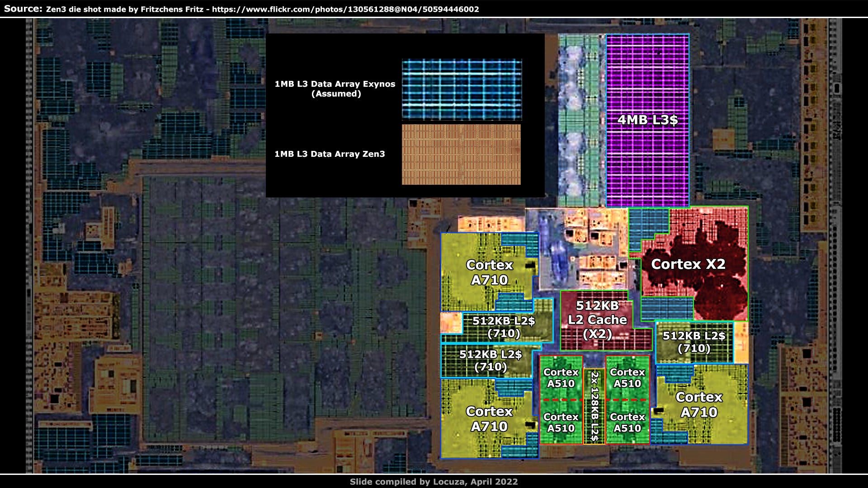This screenshot has width=868, height=488.
Task: Click 'Slide compiled by Locuza' footer text
Action: pyautogui.click(x=434, y=482)
